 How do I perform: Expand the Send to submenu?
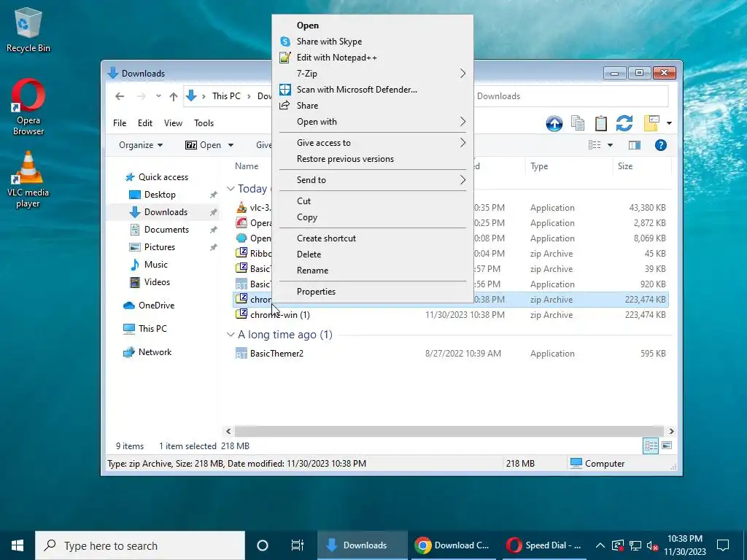coord(373,180)
